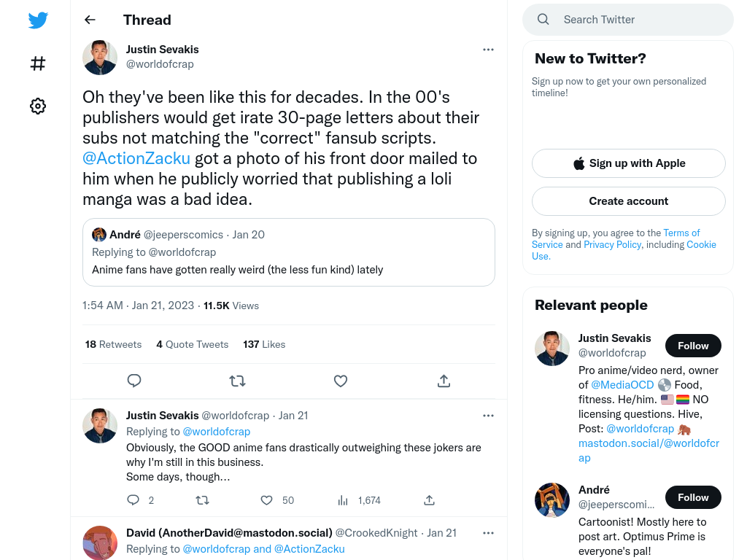747x560 pixels.
Task: Share the main tweet via upload icon
Action: 444,381
